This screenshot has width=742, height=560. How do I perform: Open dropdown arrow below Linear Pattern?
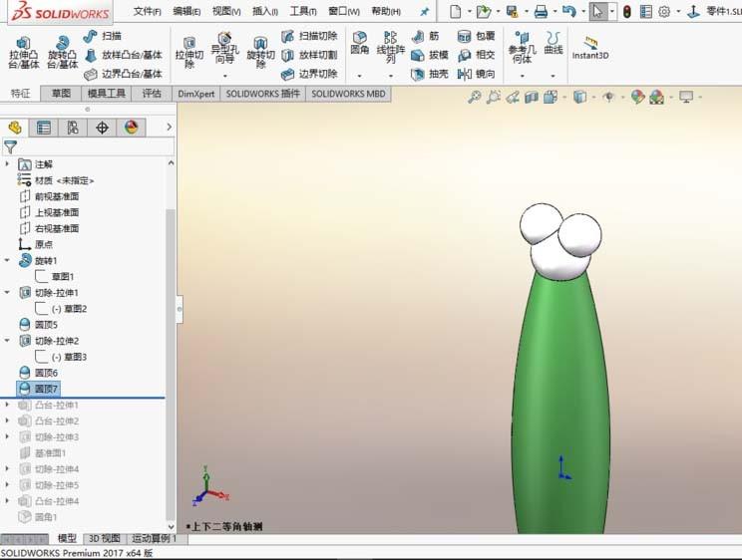(391, 76)
